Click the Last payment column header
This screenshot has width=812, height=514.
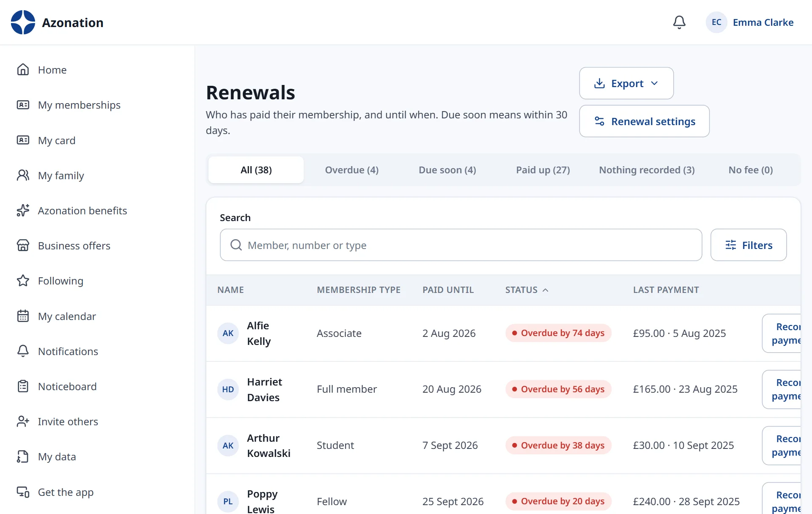tap(666, 290)
